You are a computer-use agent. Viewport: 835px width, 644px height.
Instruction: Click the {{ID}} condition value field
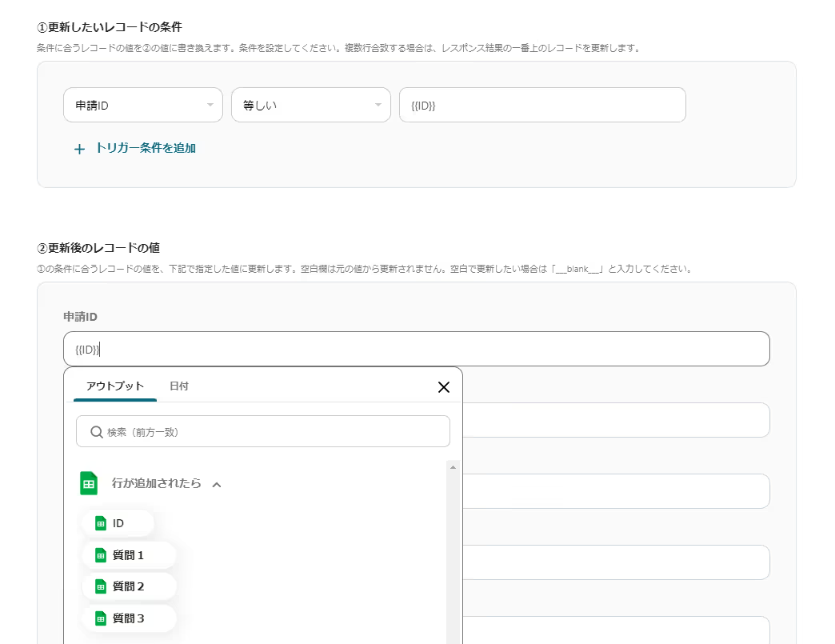[541, 105]
